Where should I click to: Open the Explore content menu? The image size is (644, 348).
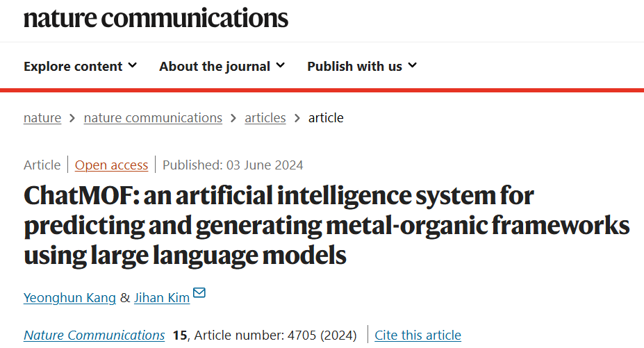[80, 66]
